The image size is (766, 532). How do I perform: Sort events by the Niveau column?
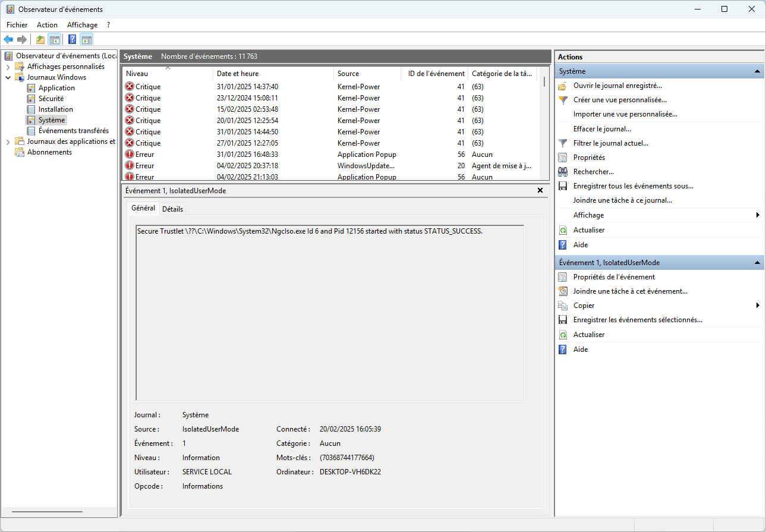(168, 74)
